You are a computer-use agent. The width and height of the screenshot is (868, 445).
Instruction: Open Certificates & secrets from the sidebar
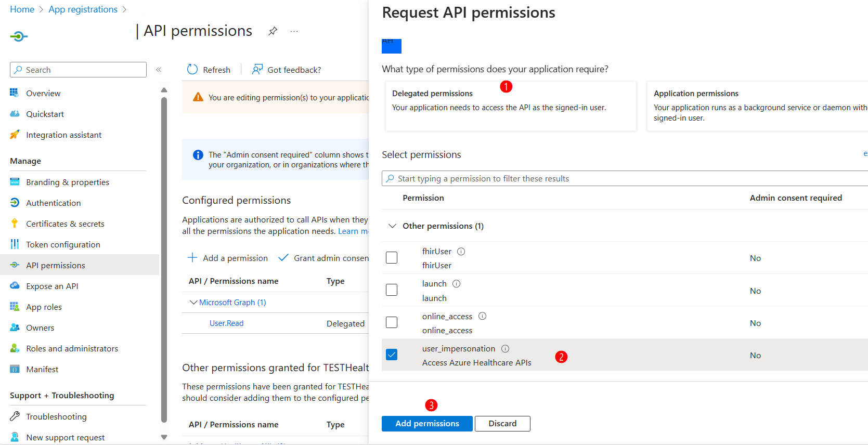coord(65,224)
